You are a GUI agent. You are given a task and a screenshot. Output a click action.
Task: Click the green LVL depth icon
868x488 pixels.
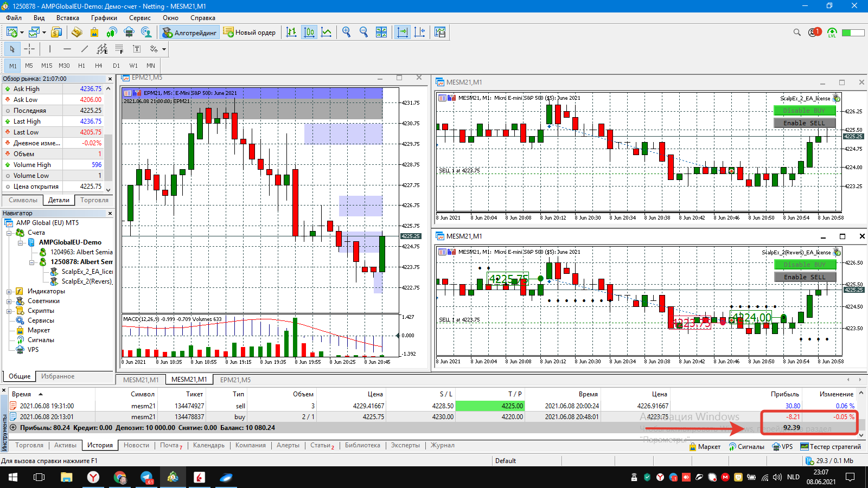point(832,33)
